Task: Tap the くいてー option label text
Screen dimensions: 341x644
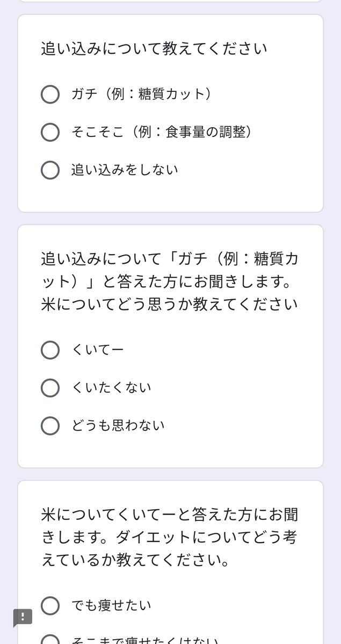Action: point(98,350)
